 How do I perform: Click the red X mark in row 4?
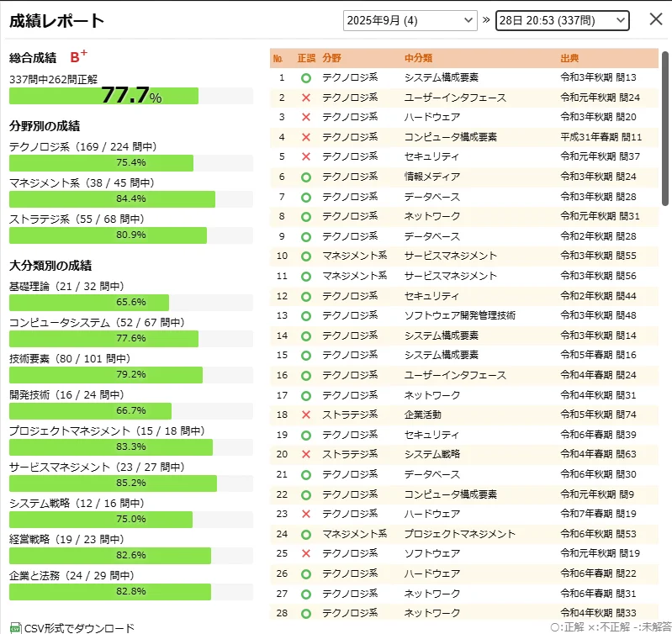[306, 137]
